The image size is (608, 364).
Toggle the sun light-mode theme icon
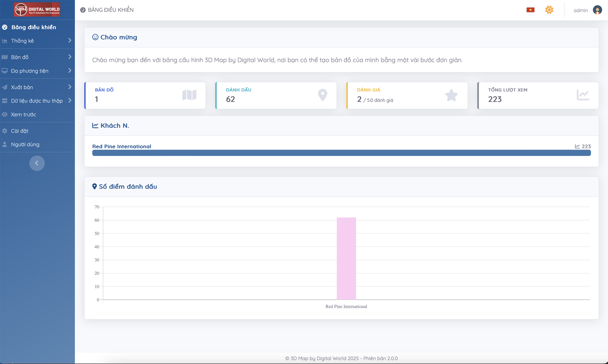549,10
